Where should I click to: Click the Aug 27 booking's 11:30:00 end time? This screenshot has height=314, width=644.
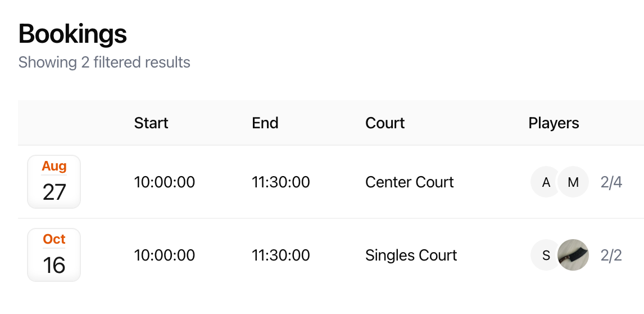(x=281, y=182)
